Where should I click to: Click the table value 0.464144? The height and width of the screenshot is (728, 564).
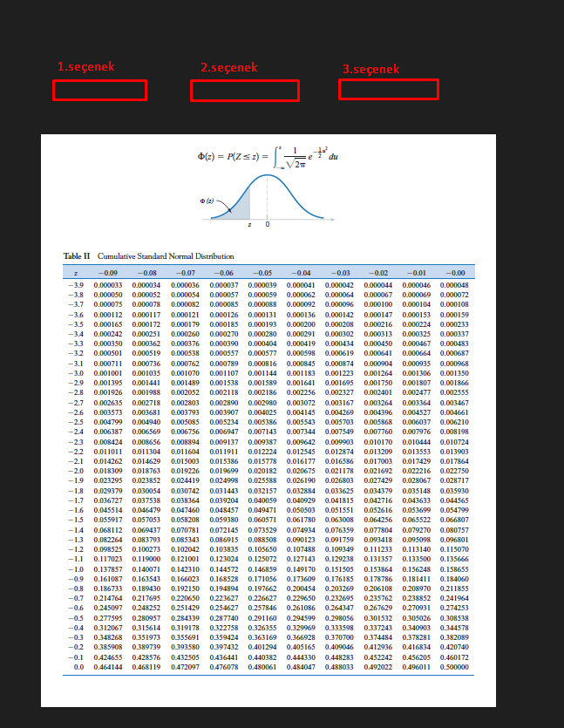pyautogui.click(x=108, y=667)
